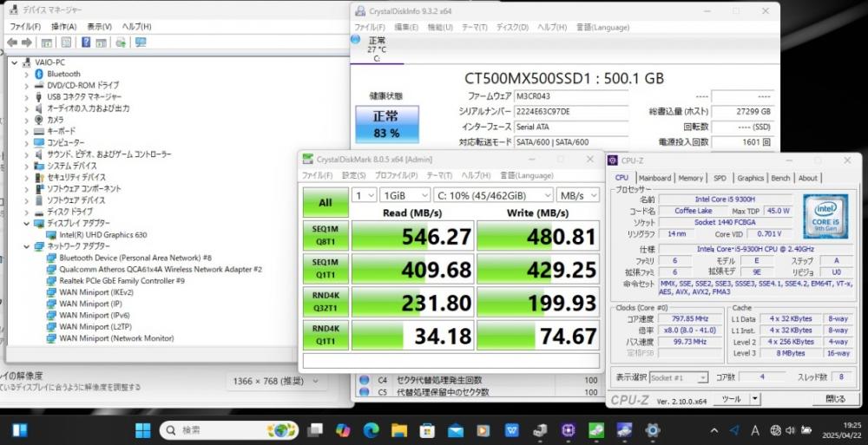Select the カメラ category in device tree
This screenshot has width=868, height=445.
point(55,120)
